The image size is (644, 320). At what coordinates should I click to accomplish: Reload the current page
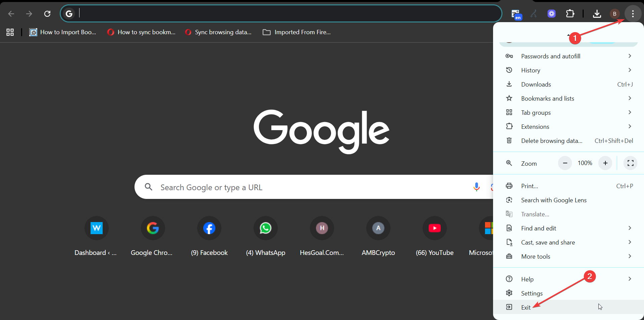coord(47,14)
